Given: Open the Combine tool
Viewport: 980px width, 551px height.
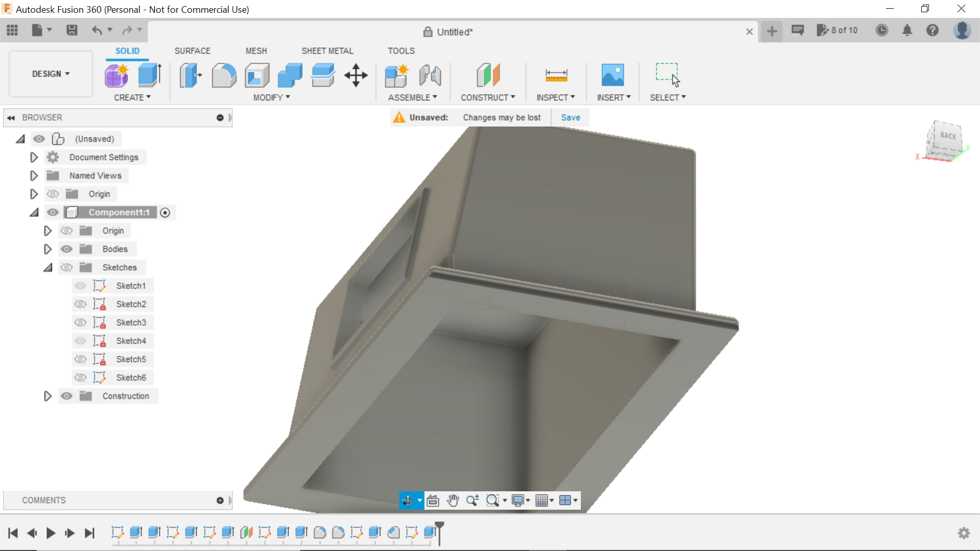Looking at the screenshot, I should [289, 75].
